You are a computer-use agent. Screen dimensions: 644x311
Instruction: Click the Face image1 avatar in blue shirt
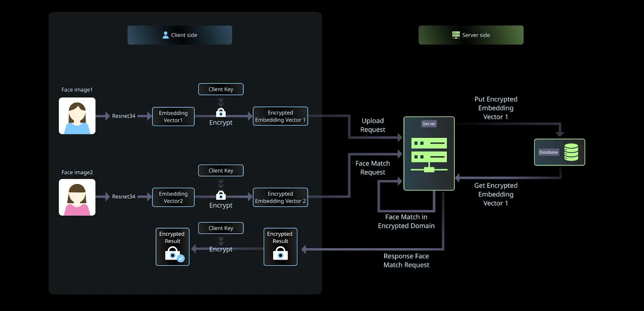77,116
